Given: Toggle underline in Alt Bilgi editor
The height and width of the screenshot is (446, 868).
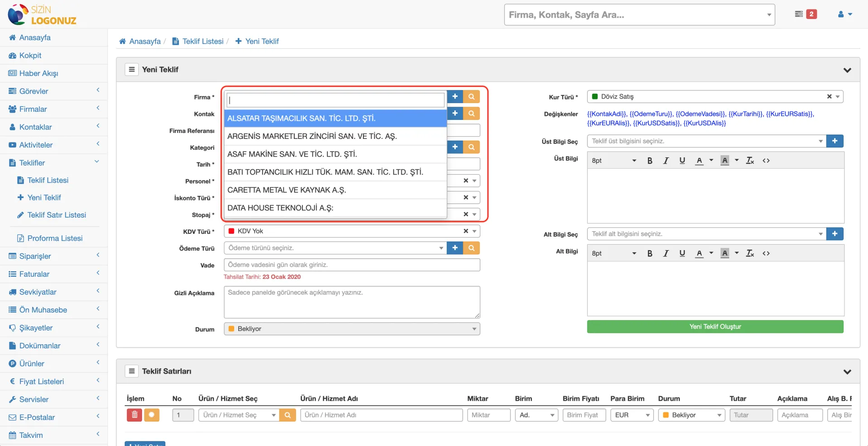Looking at the screenshot, I should tap(682, 253).
